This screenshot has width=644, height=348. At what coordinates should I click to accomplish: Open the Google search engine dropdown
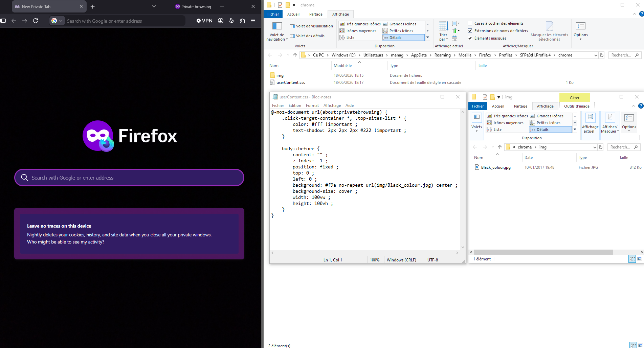pyautogui.click(x=57, y=21)
